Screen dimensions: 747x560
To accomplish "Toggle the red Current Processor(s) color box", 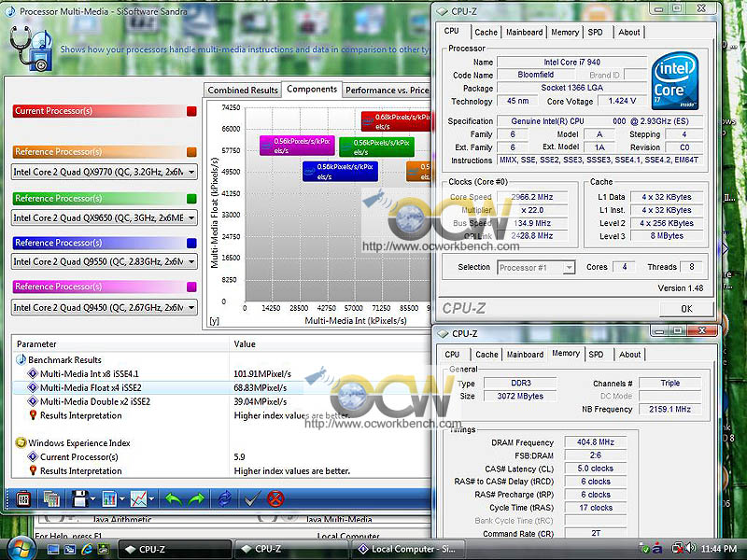I will click(x=191, y=111).
